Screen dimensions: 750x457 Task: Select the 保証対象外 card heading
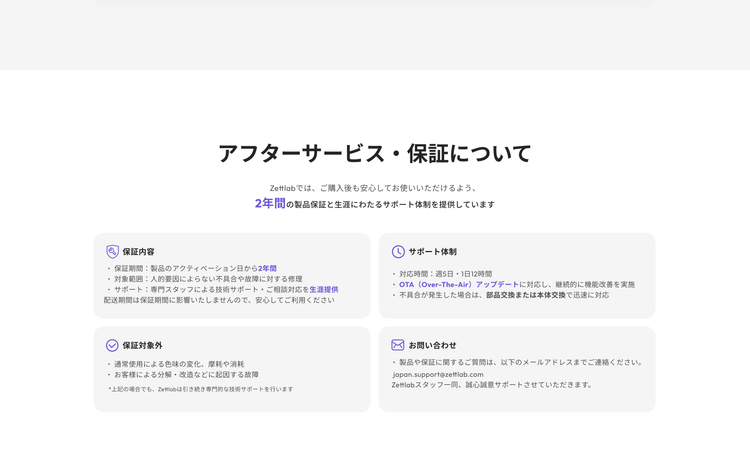tap(142, 345)
